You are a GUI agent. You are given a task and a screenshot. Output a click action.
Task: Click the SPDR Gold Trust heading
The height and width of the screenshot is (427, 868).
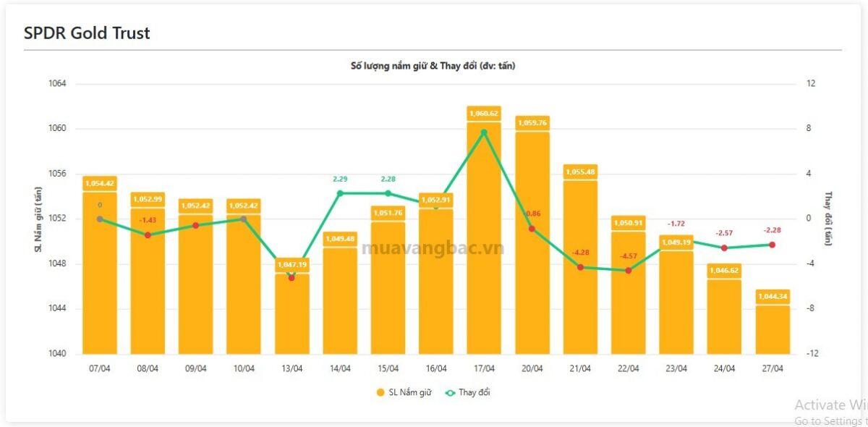(87, 33)
